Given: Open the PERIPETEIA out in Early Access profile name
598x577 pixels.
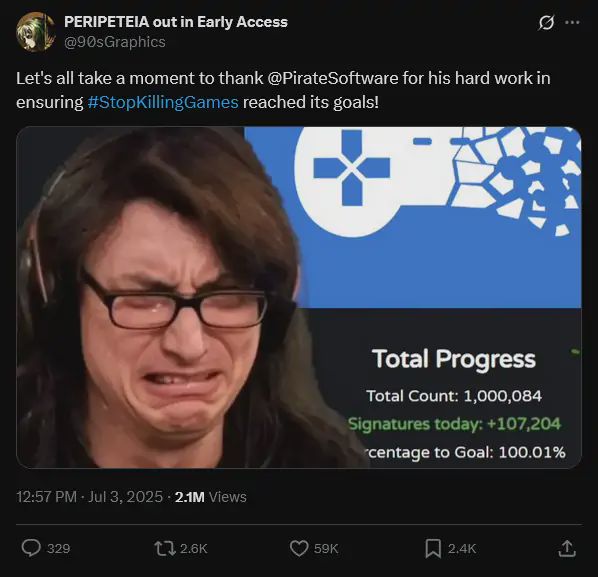Looking at the screenshot, I should 176,22.
